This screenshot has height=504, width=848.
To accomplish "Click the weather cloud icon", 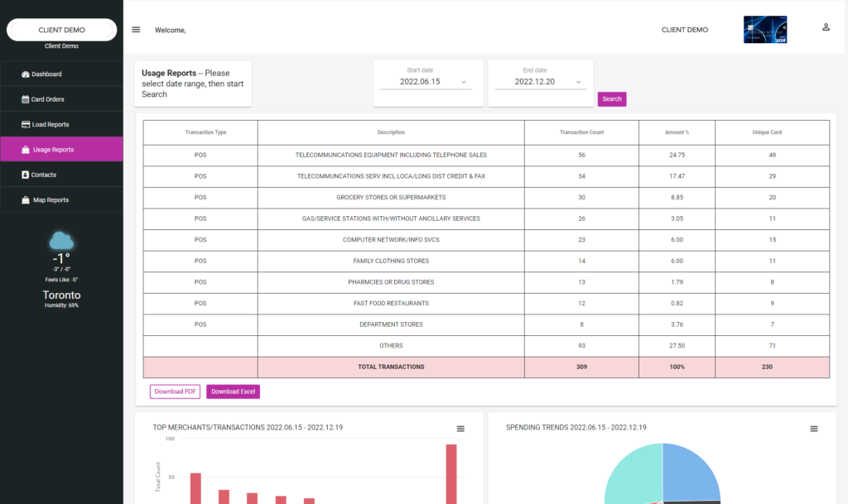I will point(61,240).
